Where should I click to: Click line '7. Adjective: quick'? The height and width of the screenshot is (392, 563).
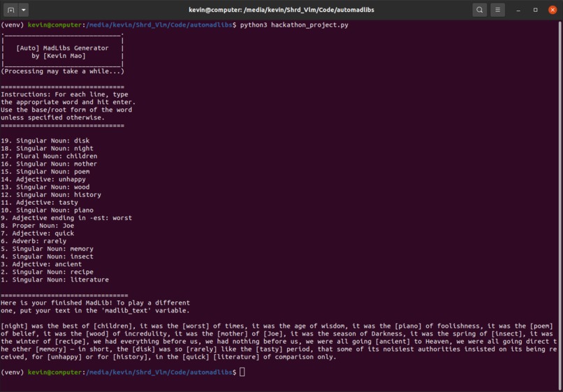pos(37,233)
